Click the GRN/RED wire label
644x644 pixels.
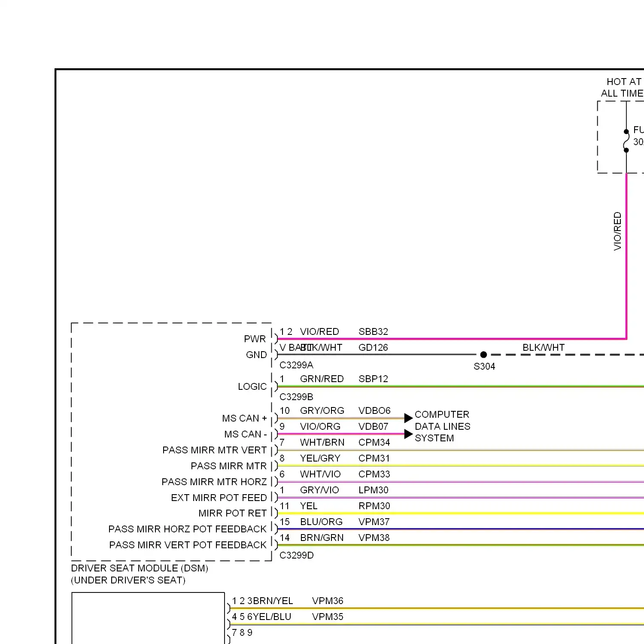tap(322, 379)
